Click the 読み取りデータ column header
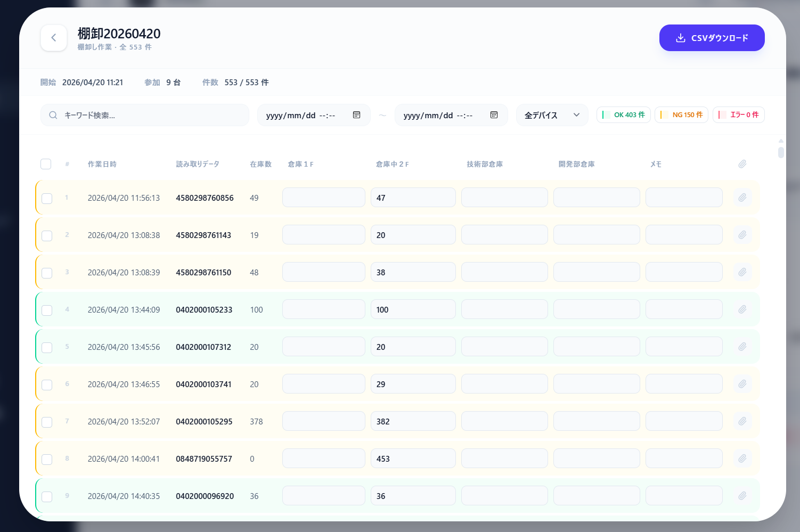The height and width of the screenshot is (532, 800). click(198, 164)
